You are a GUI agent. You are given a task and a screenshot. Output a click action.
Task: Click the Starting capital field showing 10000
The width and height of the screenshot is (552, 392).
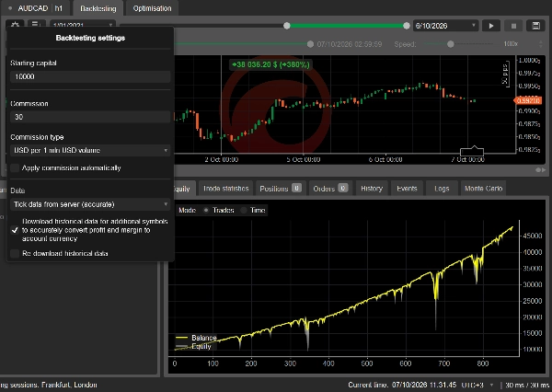point(90,76)
